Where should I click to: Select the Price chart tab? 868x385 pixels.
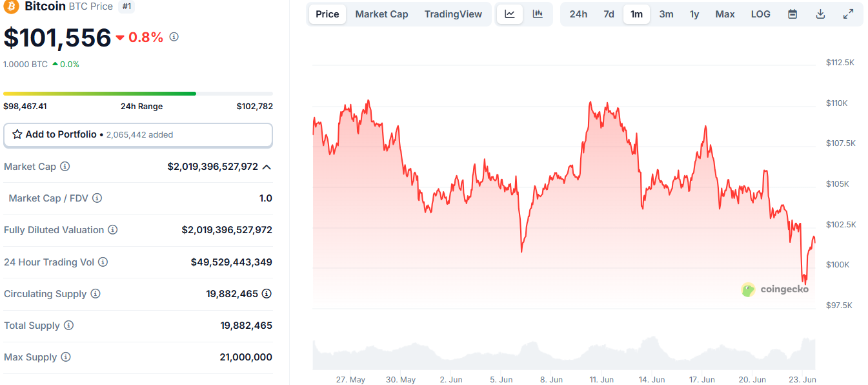click(327, 14)
